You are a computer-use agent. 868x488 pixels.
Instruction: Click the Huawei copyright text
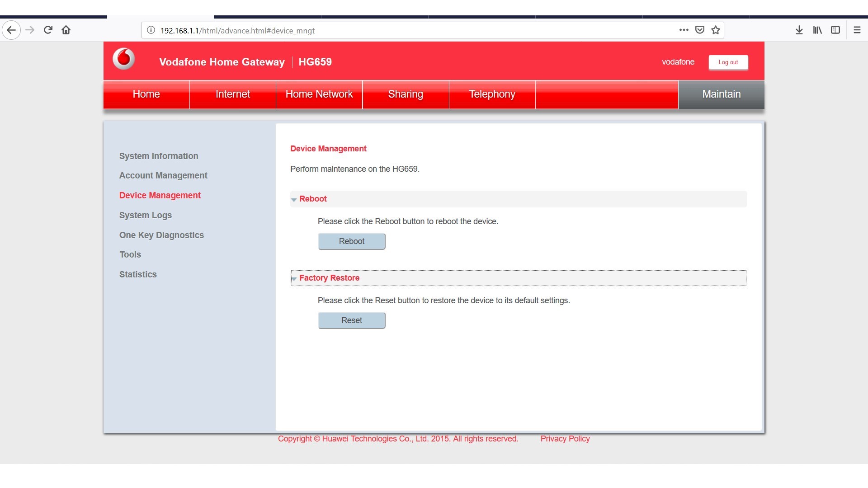[x=398, y=439]
